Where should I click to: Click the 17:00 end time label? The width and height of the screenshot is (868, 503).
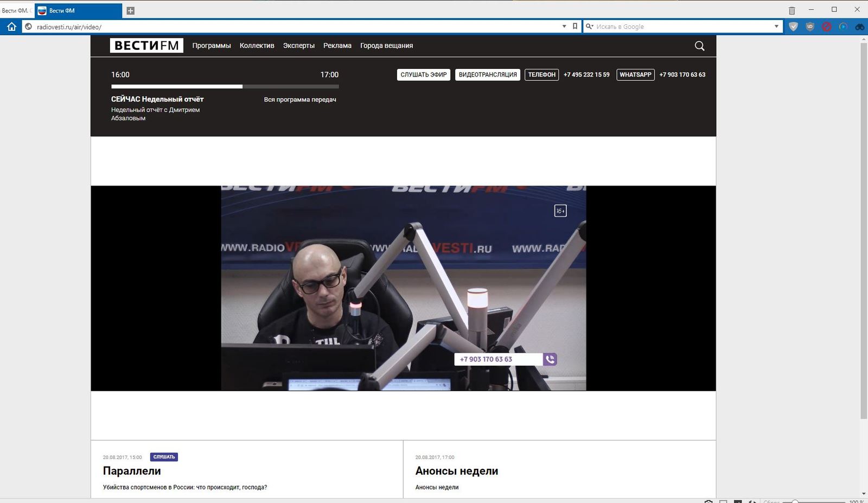pos(329,75)
